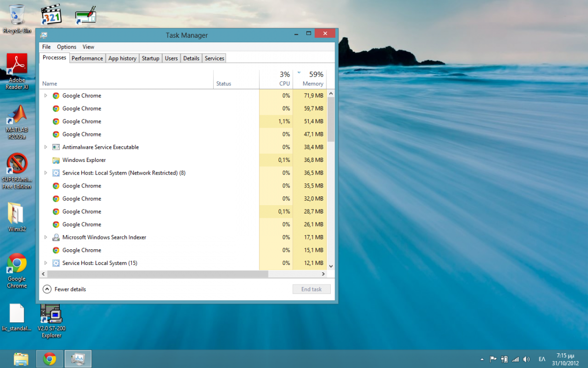588x368 pixels.
Task: Select Windows Explorer process row
Action: (x=183, y=160)
